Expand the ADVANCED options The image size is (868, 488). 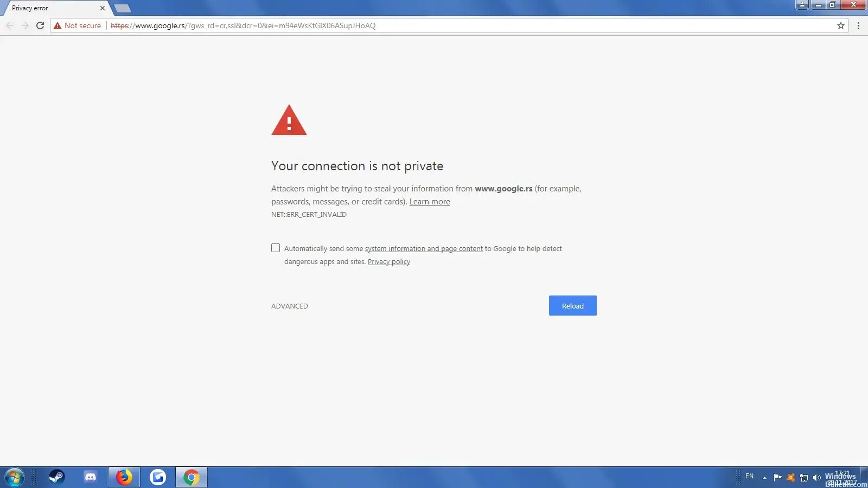(x=290, y=306)
